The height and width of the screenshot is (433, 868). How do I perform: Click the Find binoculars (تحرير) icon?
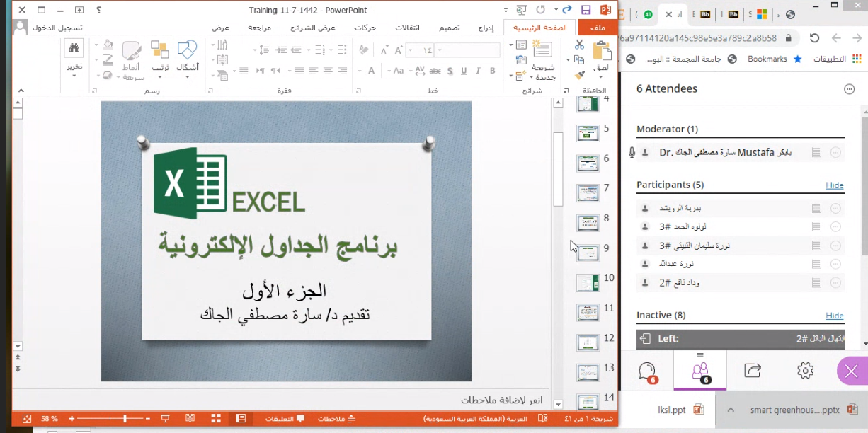(x=74, y=48)
